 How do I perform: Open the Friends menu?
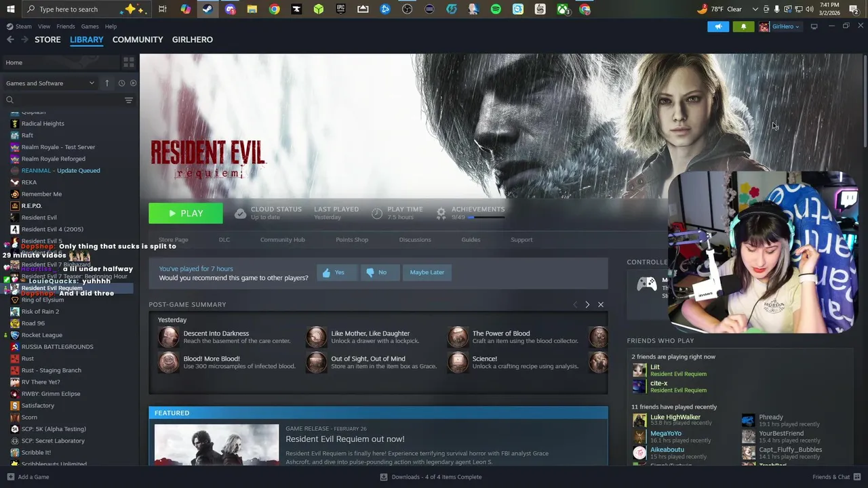pos(66,26)
